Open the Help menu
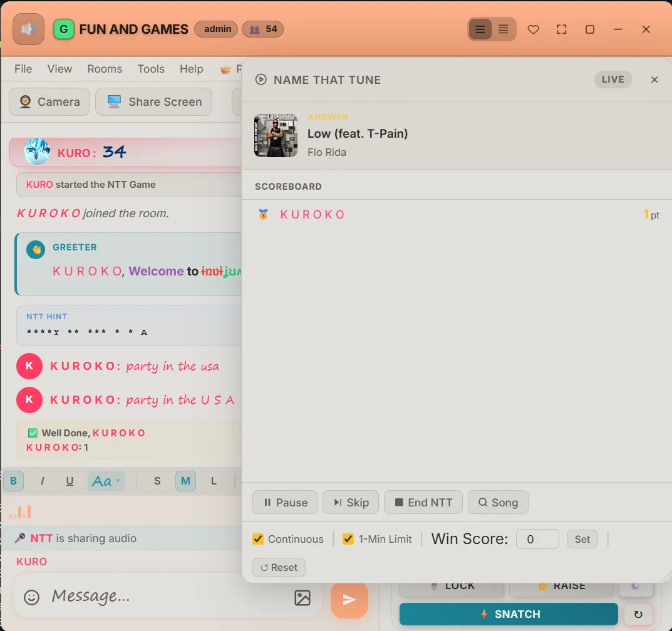Image resolution: width=672 pixels, height=631 pixels. [191, 69]
